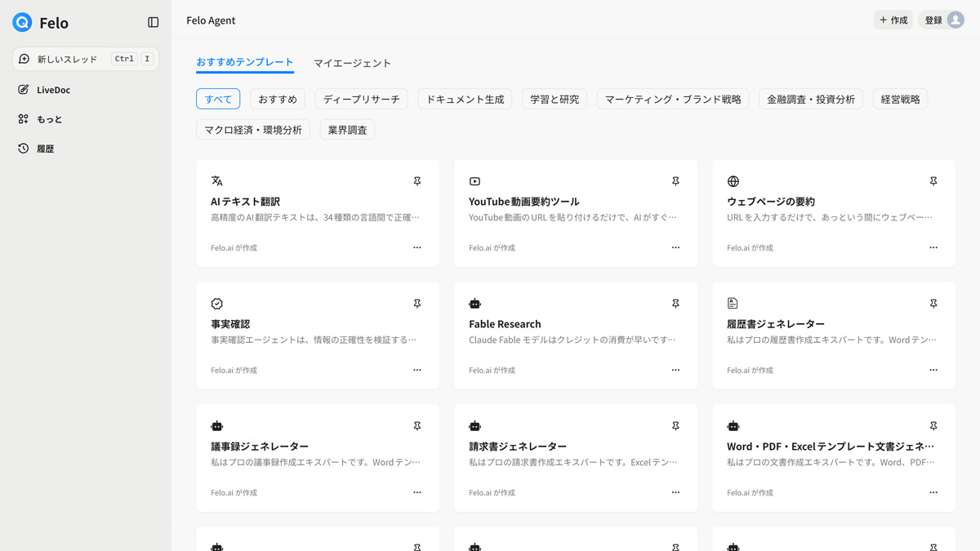Click the 請求書ジェネレーター robot icon
This screenshot has width=980, height=551.
474,426
